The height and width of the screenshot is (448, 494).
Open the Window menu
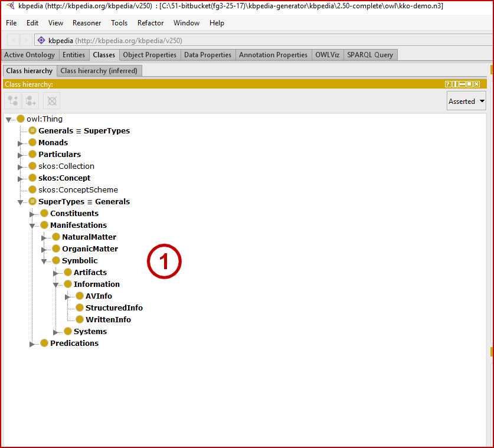point(186,23)
